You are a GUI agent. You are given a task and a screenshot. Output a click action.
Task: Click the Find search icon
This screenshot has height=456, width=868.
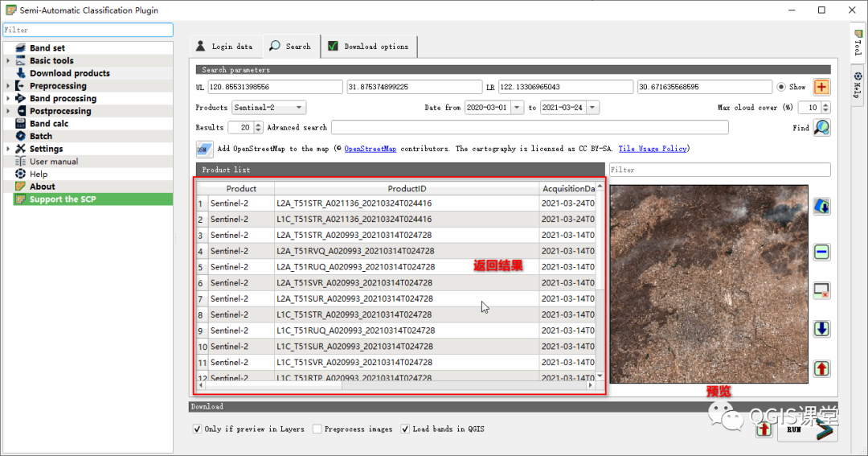tap(821, 128)
